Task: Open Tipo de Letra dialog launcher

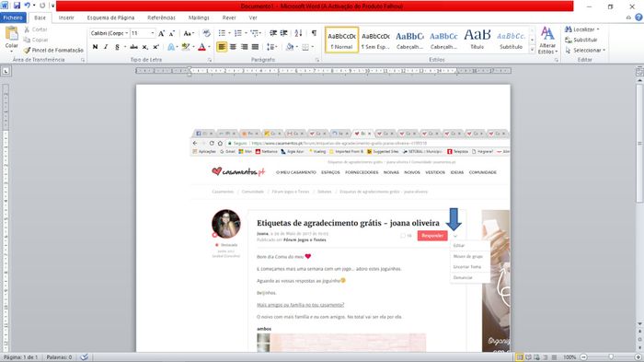Action: [x=210, y=60]
